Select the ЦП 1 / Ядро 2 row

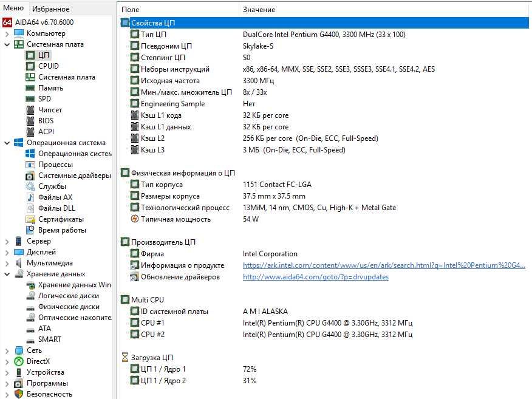(x=324, y=380)
